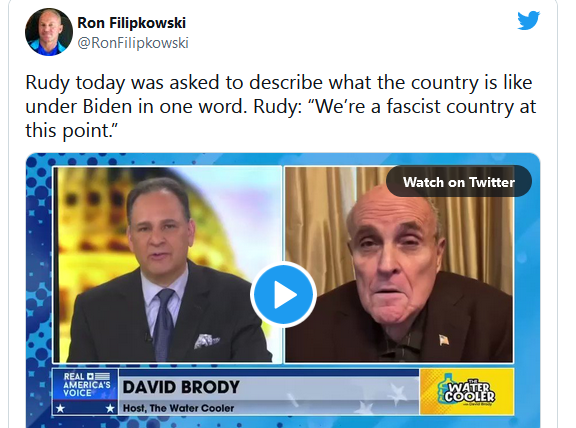Click the 'this point.' closing tweet text
Viewport: 576px width, 428px height.
pyautogui.click(x=71, y=131)
